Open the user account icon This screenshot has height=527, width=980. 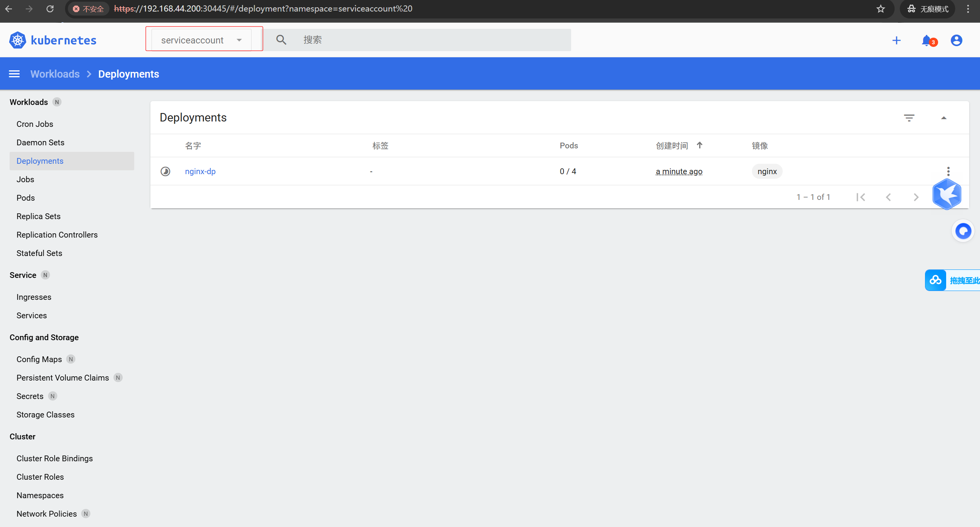tap(956, 40)
